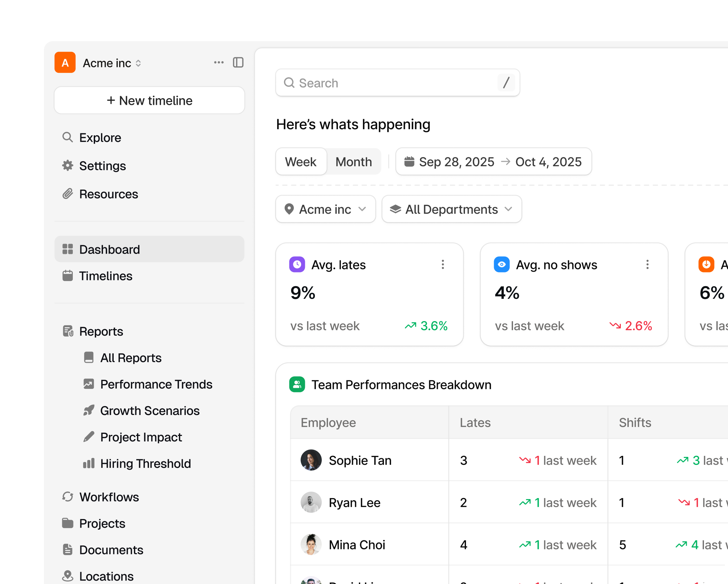The height and width of the screenshot is (584, 728).
Task: Open the date range picker
Action: point(493,162)
